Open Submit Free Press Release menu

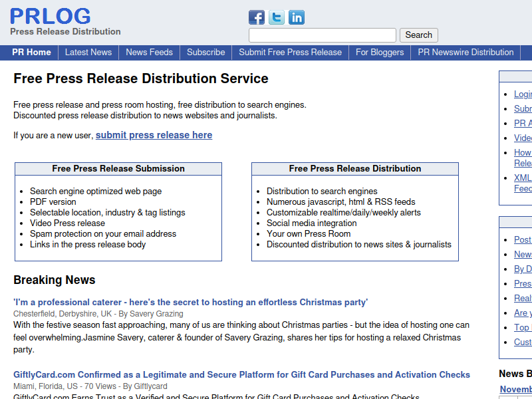[x=290, y=53]
